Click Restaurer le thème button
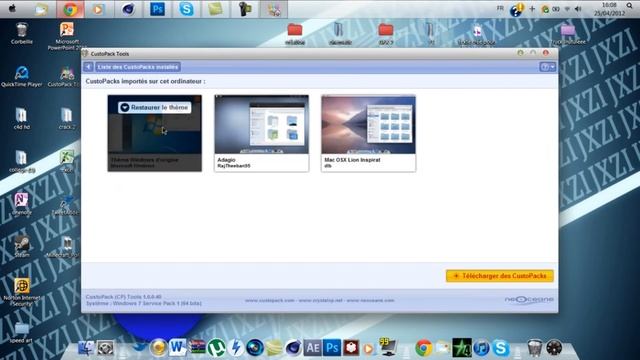Image resolution: width=640 pixels, height=360 pixels. point(155,107)
